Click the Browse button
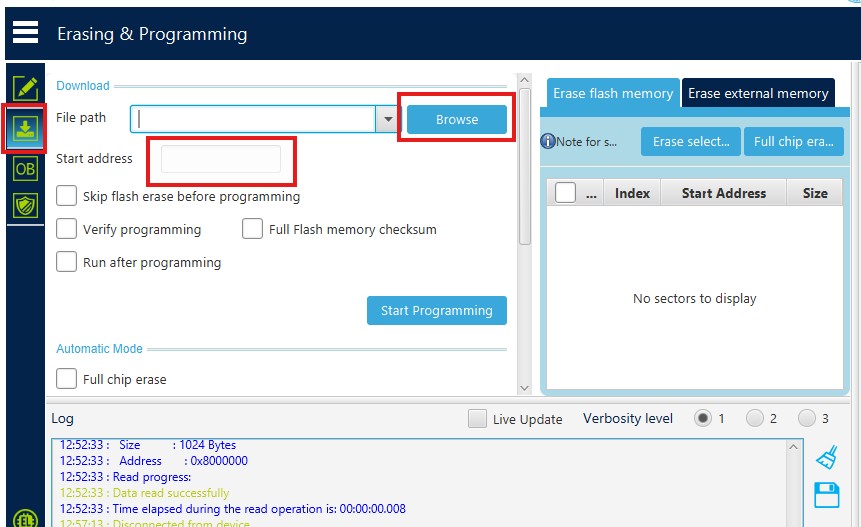 [457, 120]
